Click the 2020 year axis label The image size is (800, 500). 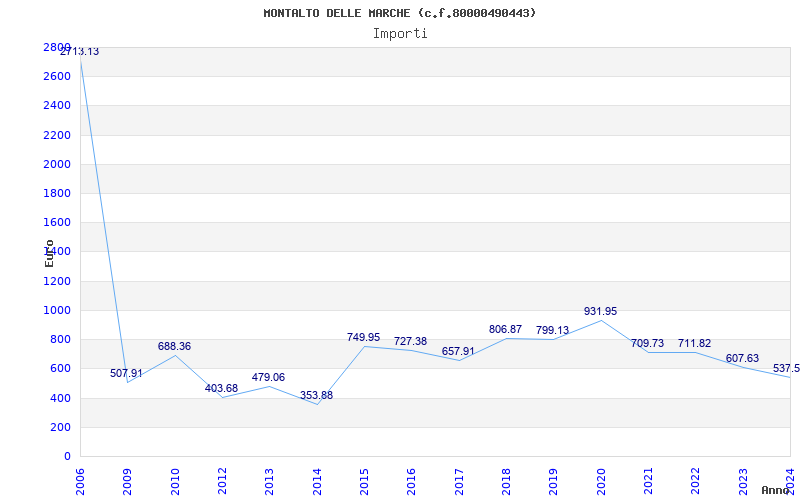coord(601,481)
